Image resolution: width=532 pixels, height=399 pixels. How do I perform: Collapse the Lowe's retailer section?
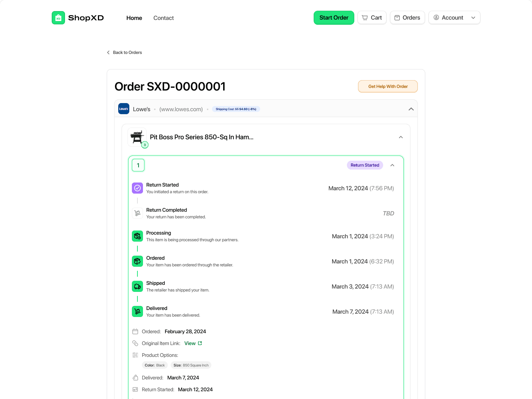point(411,109)
